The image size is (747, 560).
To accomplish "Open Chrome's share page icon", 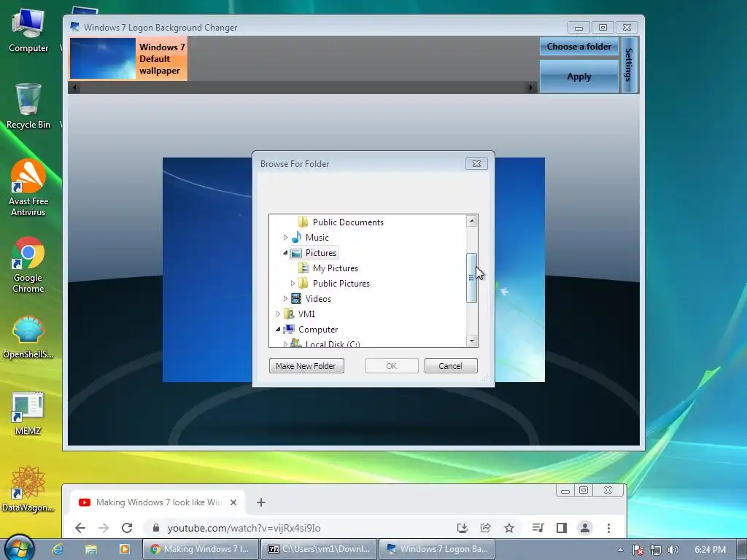I will pyautogui.click(x=485, y=528).
